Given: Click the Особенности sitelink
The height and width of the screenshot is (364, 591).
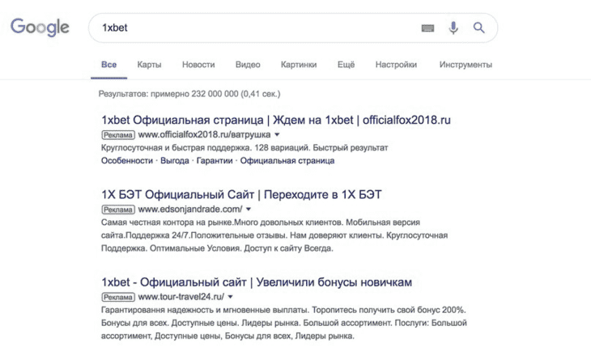Looking at the screenshot, I should [127, 161].
